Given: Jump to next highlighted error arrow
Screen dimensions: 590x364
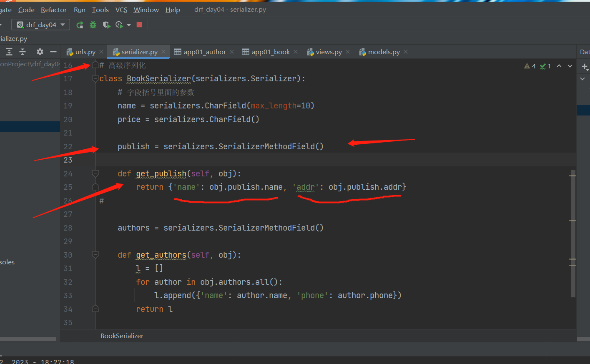Looking at the screenshot, I should tap(570, 66).
